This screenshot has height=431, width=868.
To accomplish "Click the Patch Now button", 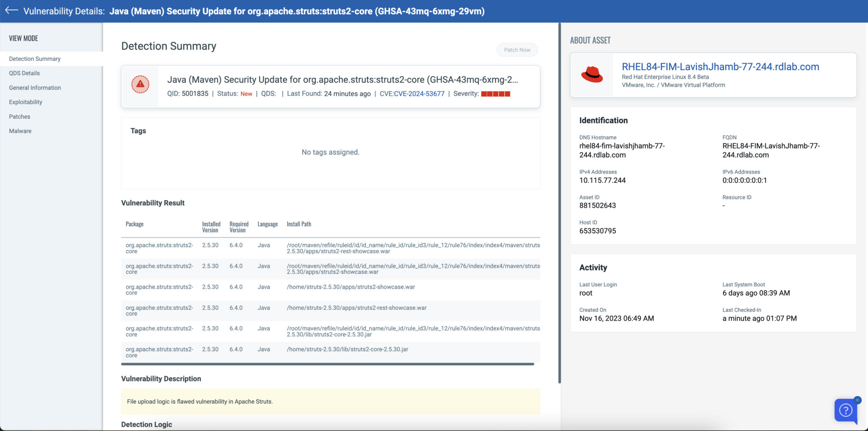I will click(x=517, y=50).
